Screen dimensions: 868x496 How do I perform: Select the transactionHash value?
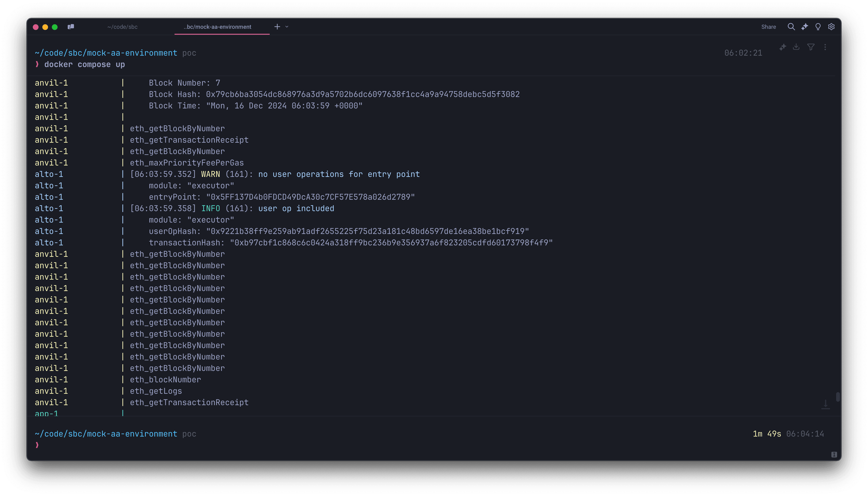pos(391,243)
